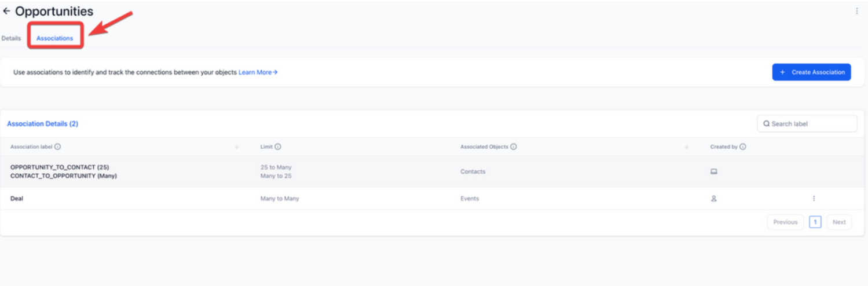This screenshot has width=868, height=286.
Task: Click inside the Search label field
Action: tap(811, 124)
